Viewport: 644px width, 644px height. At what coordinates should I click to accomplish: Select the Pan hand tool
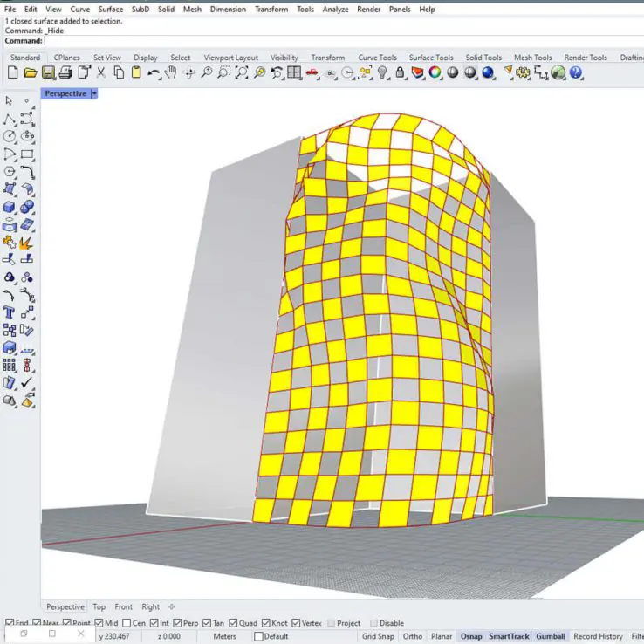tap(171, 72)
